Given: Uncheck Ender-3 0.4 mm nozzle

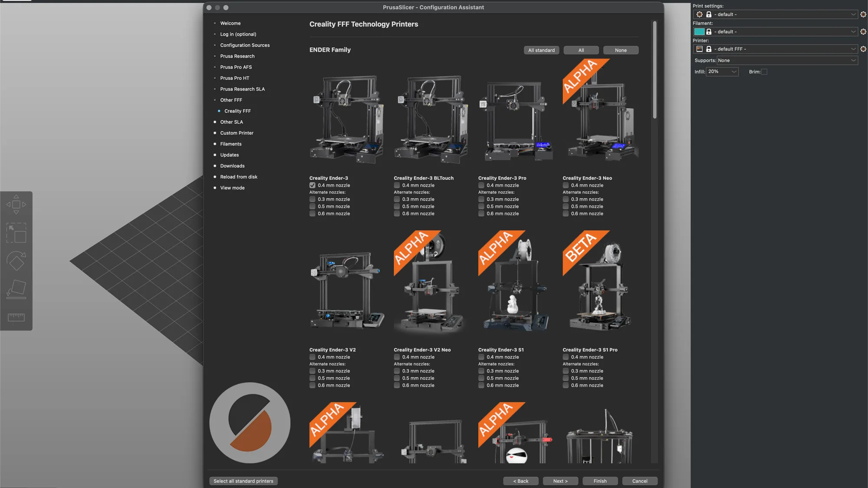Looking at the screenshot, I should click(x=312, y=185).
